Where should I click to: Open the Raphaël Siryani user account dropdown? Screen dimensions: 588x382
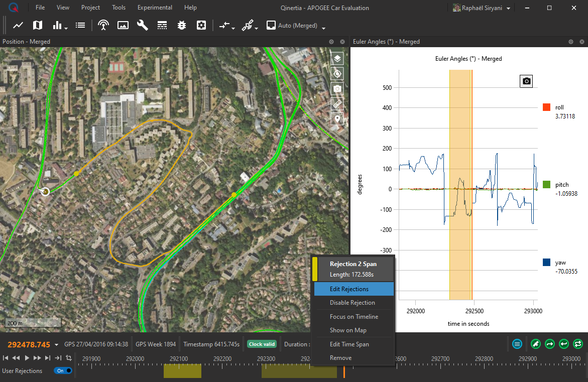click(509, 8)
